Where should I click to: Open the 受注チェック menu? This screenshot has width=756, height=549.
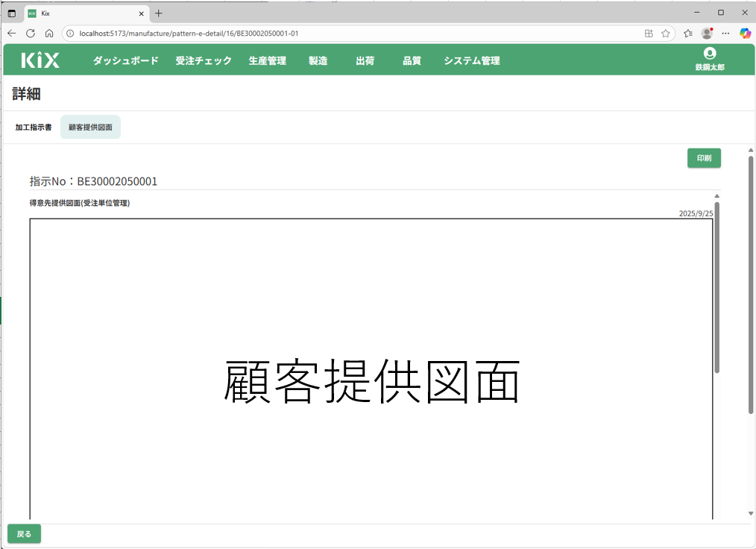pos(204,61)
